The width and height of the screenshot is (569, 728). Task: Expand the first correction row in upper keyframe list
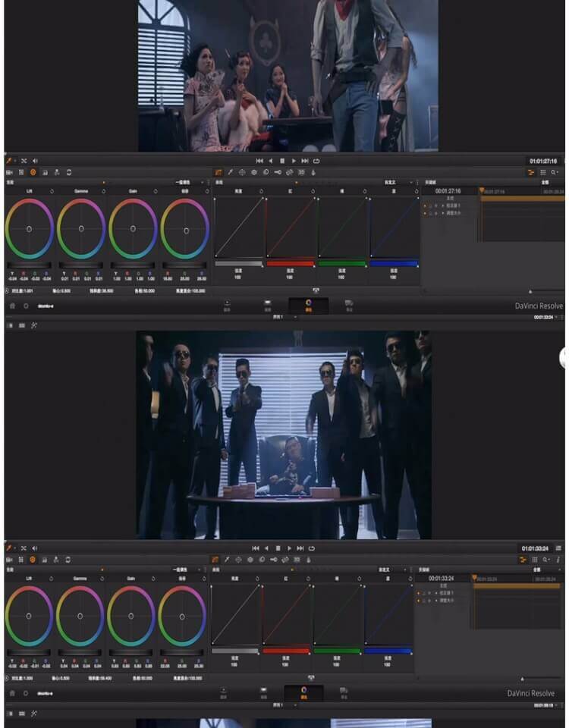pyautogui.click(x=442, y=206)
